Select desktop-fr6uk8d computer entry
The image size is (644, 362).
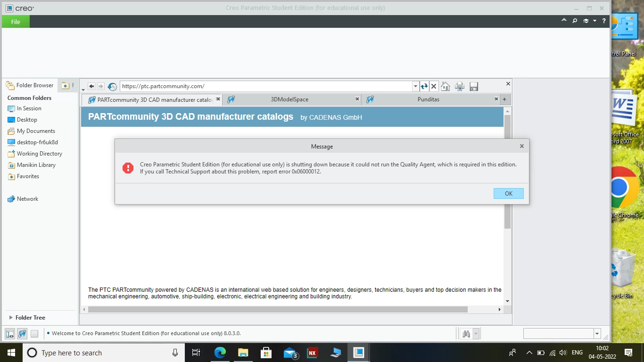click(x=33, y=142)
